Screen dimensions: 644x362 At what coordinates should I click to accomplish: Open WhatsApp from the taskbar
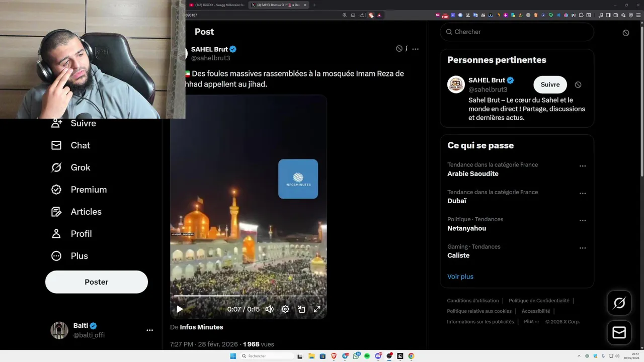tap(356, 356)
